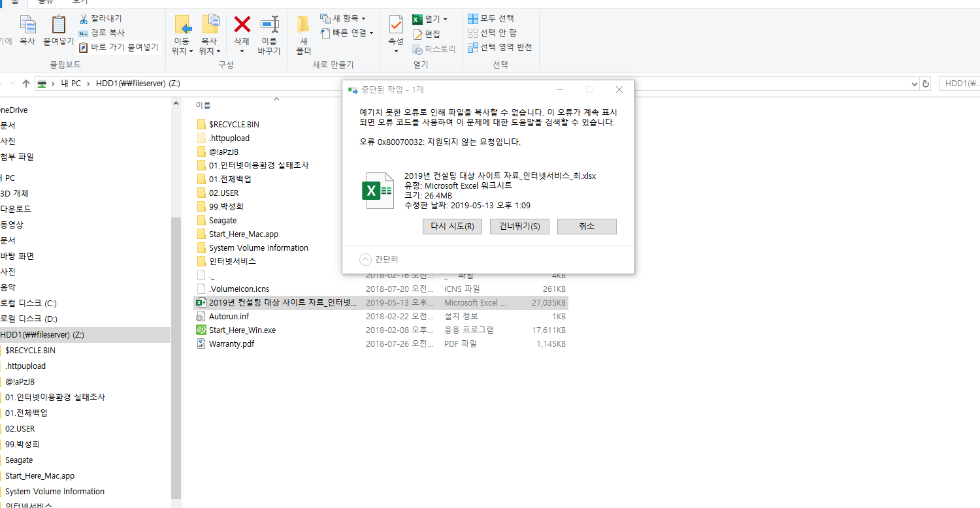Viewport: 980px width, 508px height.
Task: Click the Refresh button by the address bar
Action: [926, 84]
